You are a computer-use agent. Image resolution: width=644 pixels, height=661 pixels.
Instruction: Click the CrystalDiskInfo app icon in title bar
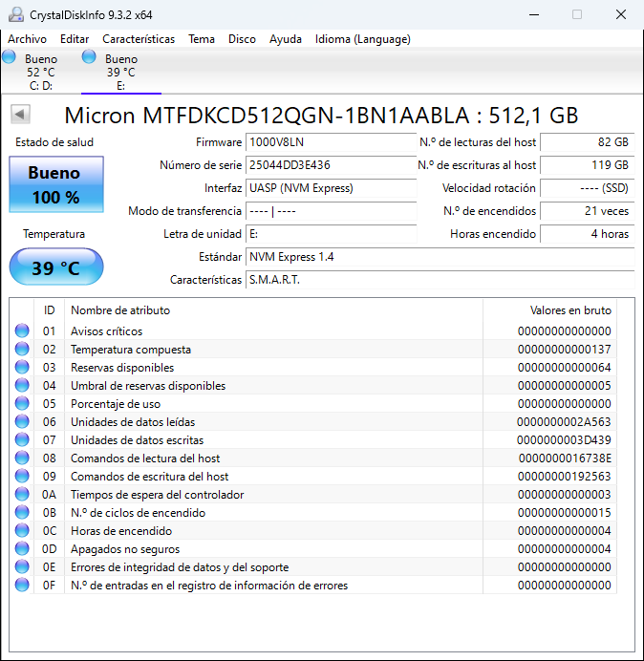(x=14, y=14)
